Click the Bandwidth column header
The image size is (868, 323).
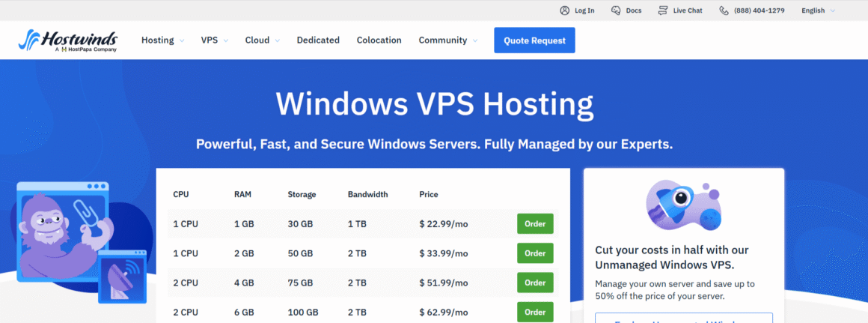[367, 194]
